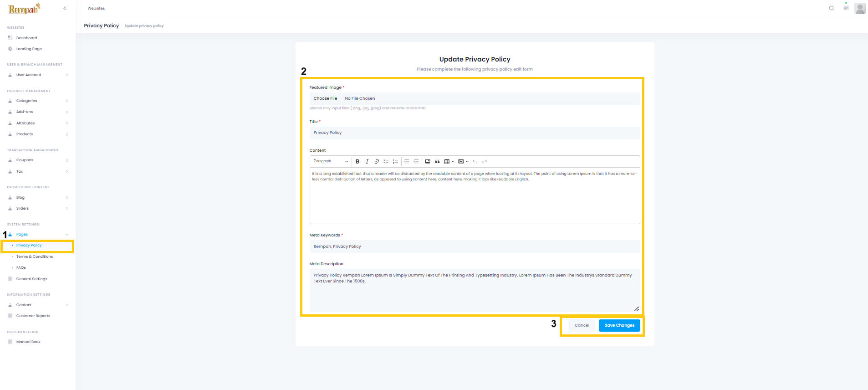Collapse the sidebar with the double-arrow icon
Screen dimensions: 868x390
tap(65, 8)
